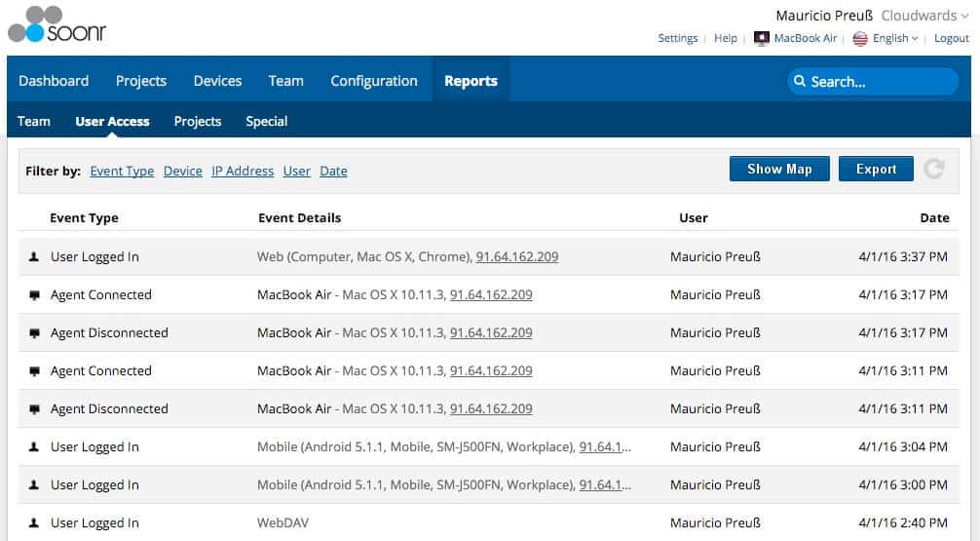Click monitor icon in 3:11 PM Agent Disconnected row

[x=34, y=409]
